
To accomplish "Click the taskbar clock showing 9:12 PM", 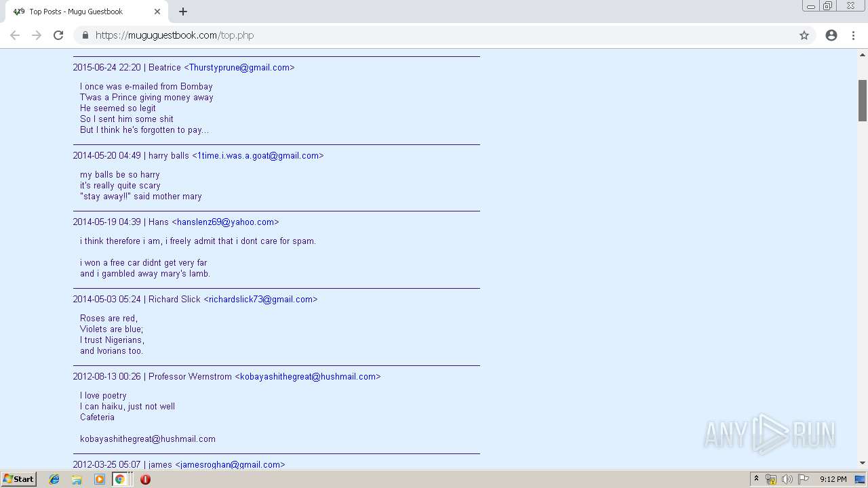I will click(833, 479).
